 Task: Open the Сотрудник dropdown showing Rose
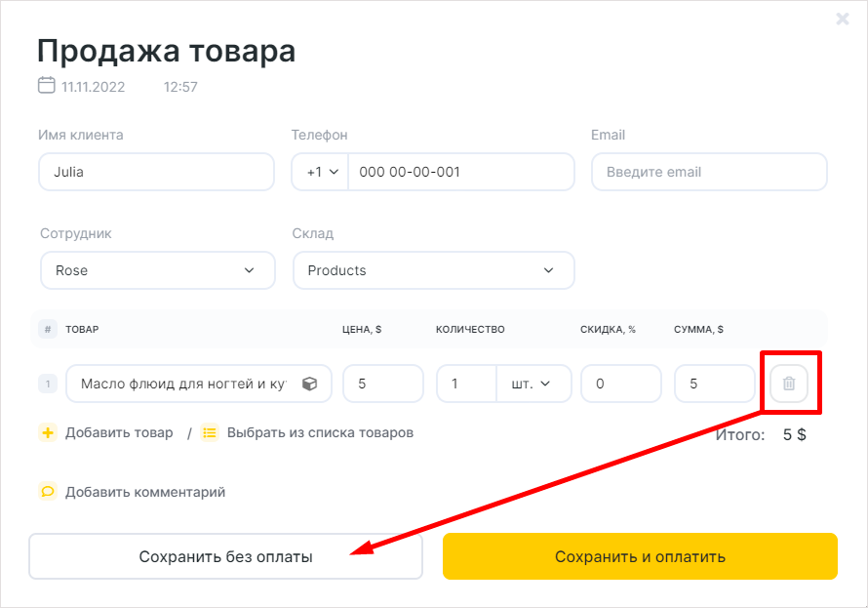click(158, 270)
